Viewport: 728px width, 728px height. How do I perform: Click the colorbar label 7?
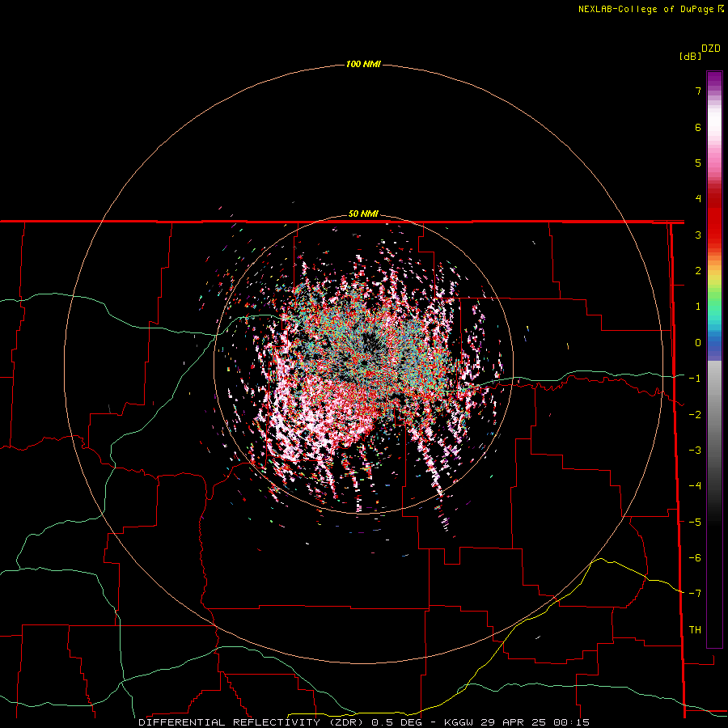(698, 91)
